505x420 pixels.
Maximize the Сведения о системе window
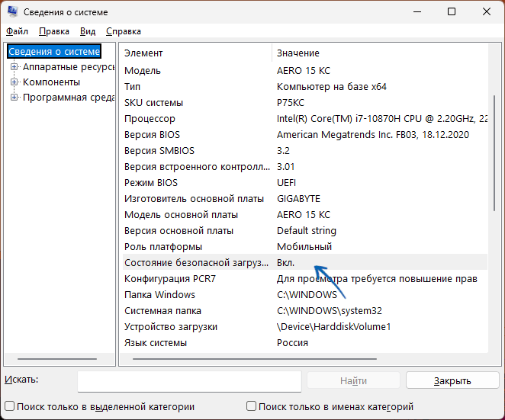click(x=452, y=12)
